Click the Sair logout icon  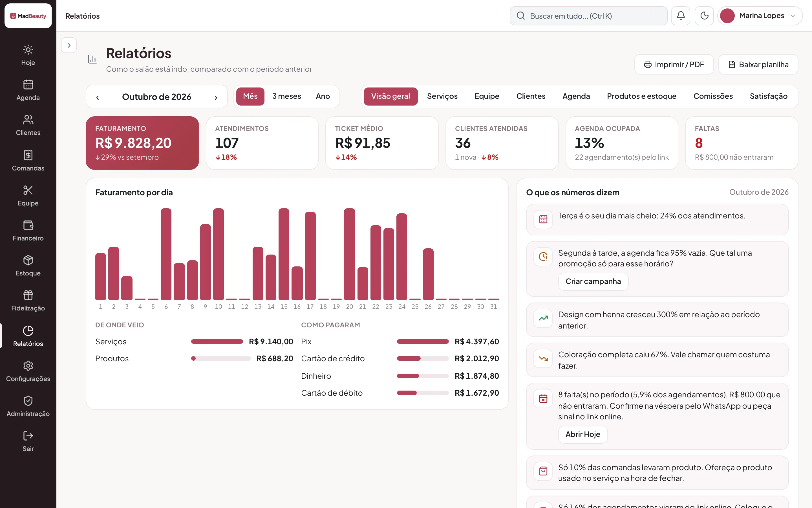[28, 436]
